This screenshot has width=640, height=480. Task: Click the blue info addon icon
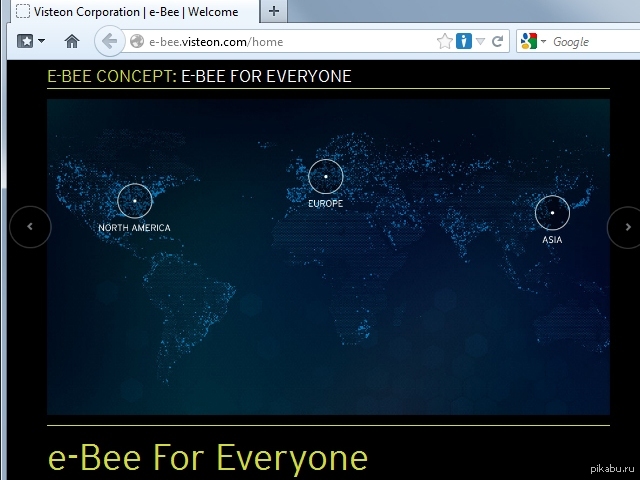pos(464,41)
